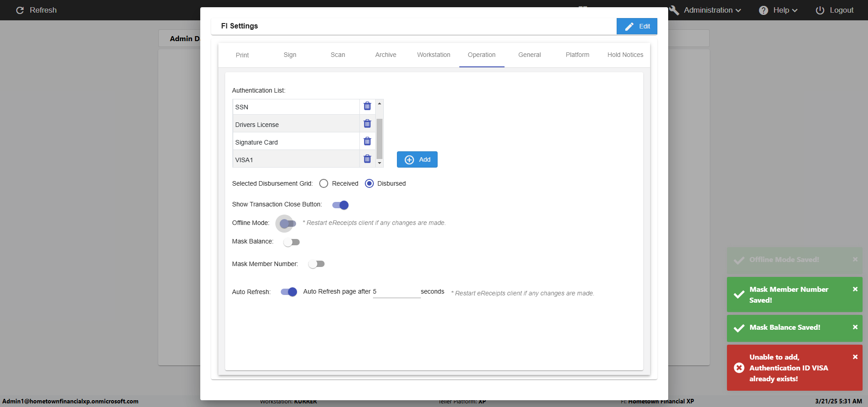Delete Drivers License authentication entry
Screen dimensions: 868x407
tap(367, 124)
